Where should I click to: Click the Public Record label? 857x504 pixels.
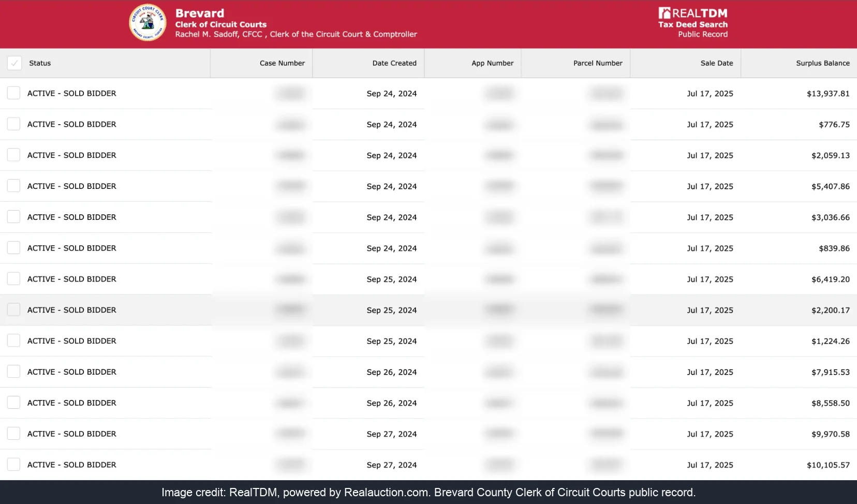(703, 34)
